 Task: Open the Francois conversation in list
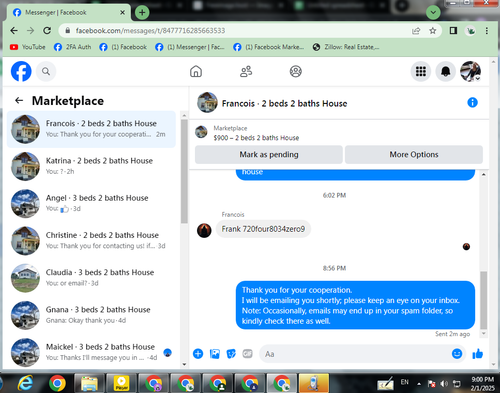[x=91, y=129]
